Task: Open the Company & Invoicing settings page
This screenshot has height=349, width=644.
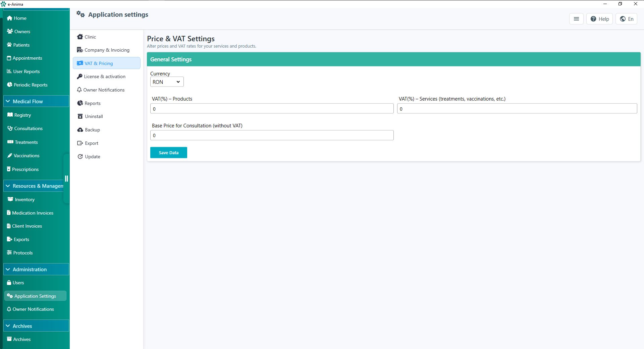Action: [107, 50]
